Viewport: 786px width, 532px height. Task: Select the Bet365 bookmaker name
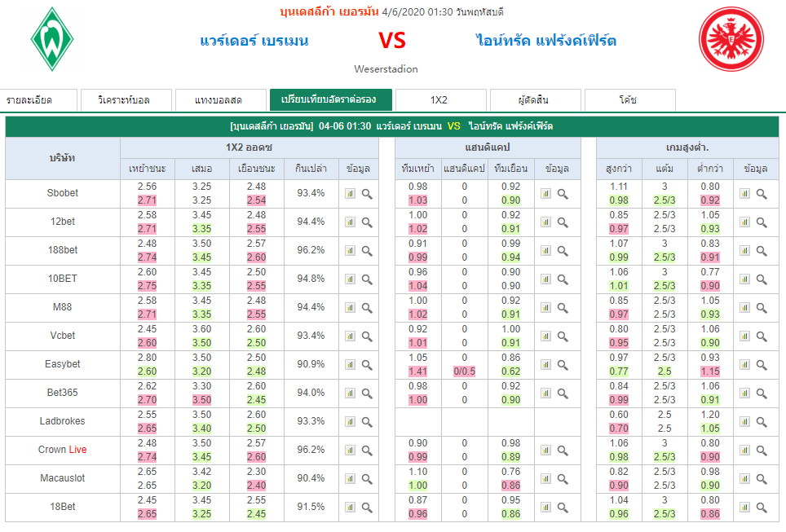[63, 393]
